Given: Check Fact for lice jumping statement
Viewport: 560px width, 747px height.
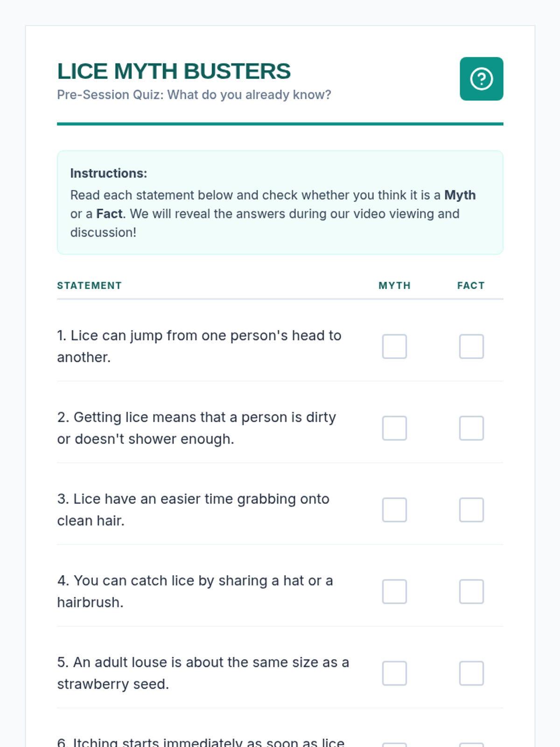Looking at the screenshot, I should tap(471, 346).
